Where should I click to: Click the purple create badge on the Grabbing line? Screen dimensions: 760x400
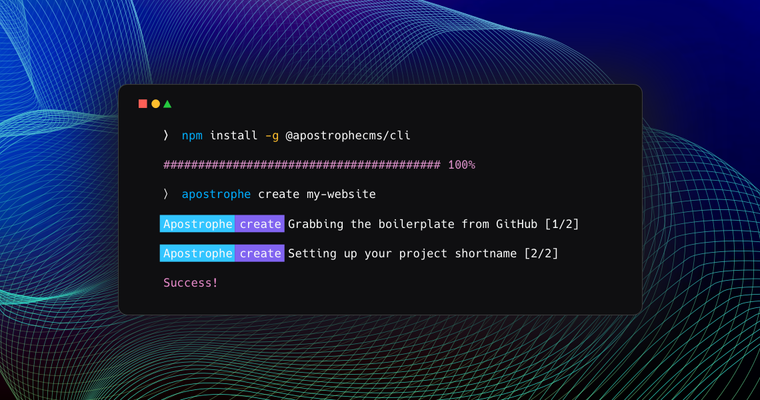click(260, 224)
